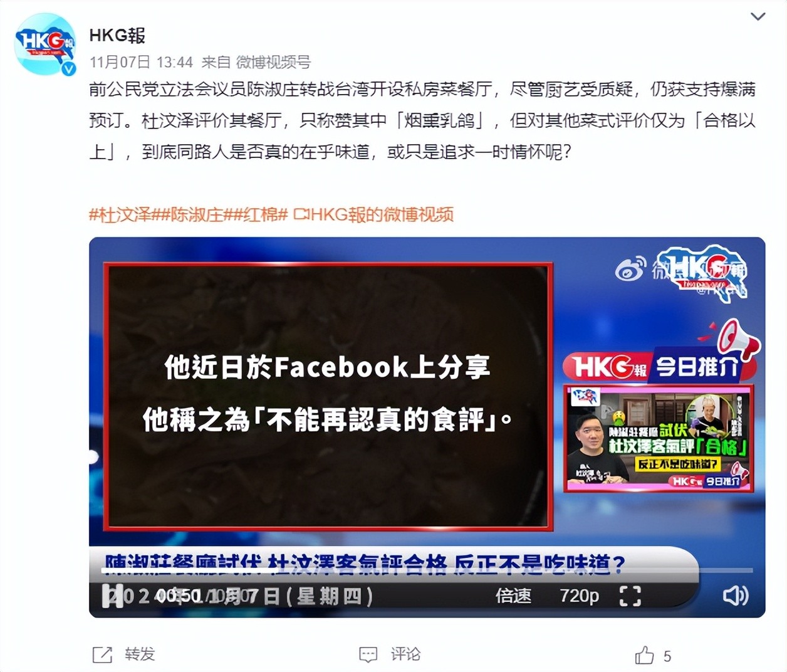Click the 今日推介 video thumbnail
Viewport: 787px width, 672px height.
pos(658,438)
